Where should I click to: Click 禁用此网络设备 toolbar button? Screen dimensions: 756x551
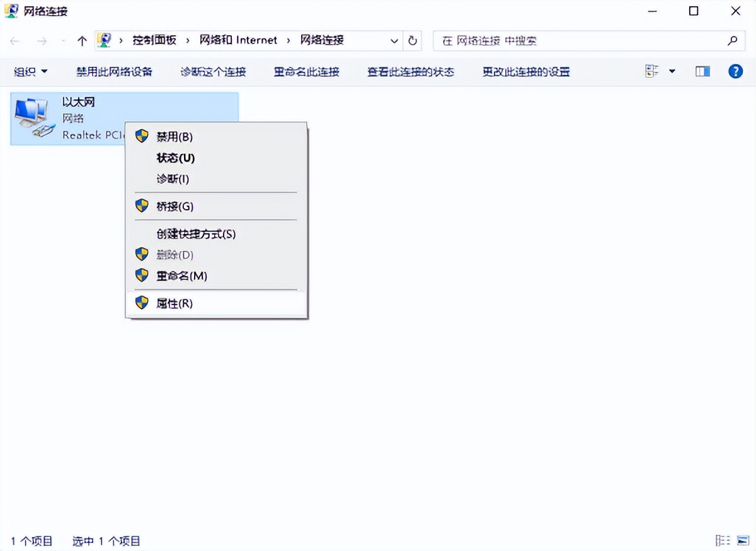pyautogui.click(x=115, y=71)
